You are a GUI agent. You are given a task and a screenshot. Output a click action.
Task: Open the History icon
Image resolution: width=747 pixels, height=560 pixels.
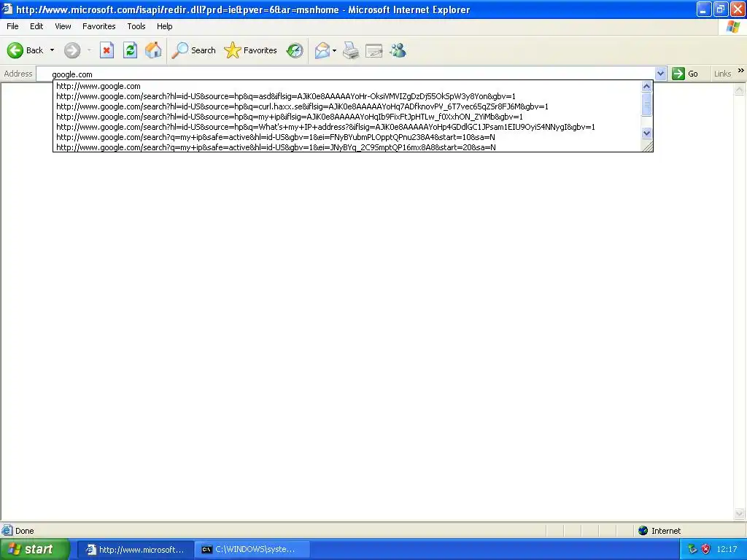pyautogui.click(x=295, y=50)
